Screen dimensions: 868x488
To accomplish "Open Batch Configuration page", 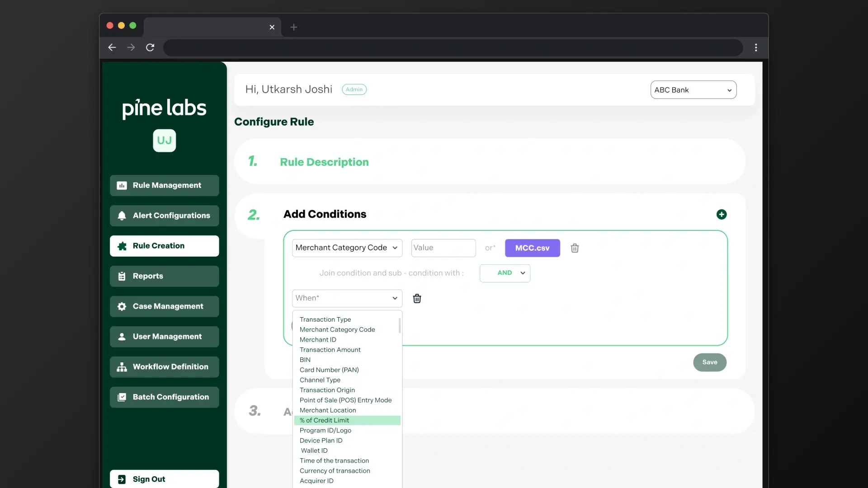I will (165, 397).
